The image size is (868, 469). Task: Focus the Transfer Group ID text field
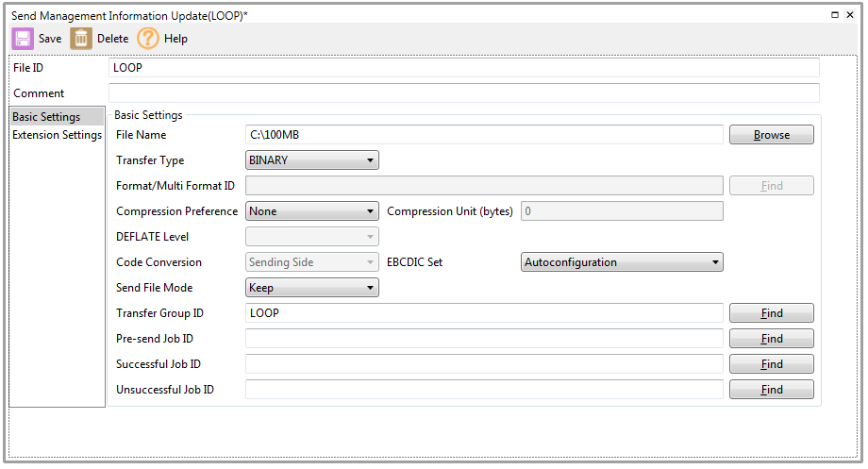pos(483,313)
